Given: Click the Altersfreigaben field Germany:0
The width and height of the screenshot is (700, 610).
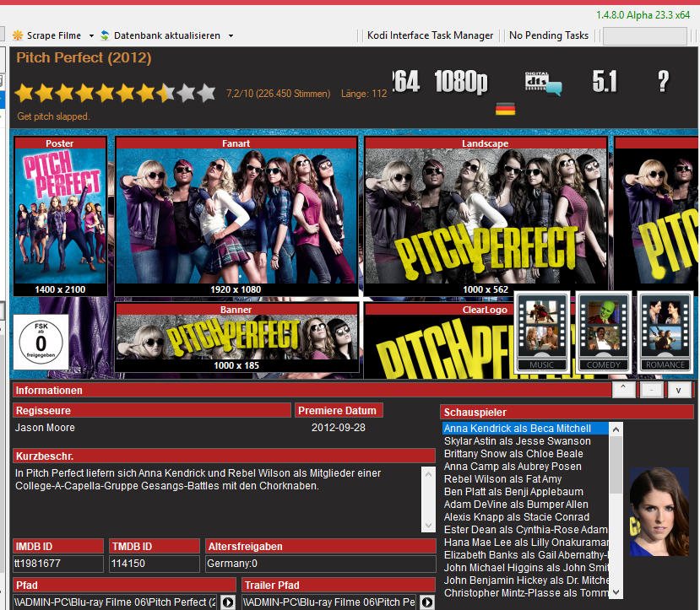Looking at the screenshot, I should pos(321,564).
